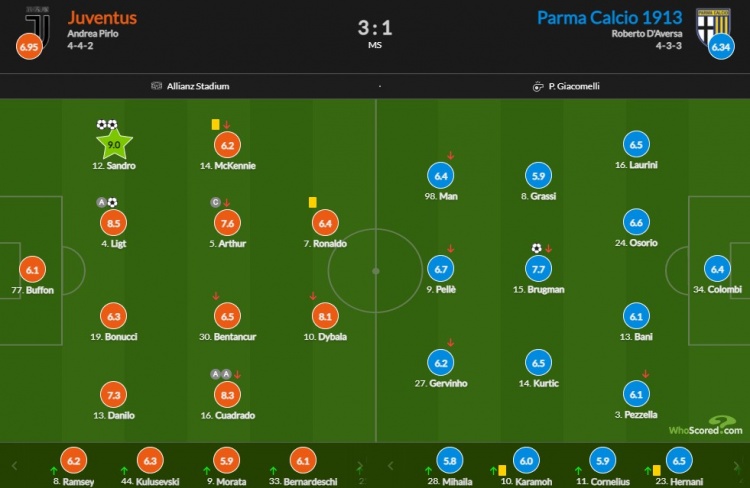Click the goal ball icon above Brugman

(537, 248)
